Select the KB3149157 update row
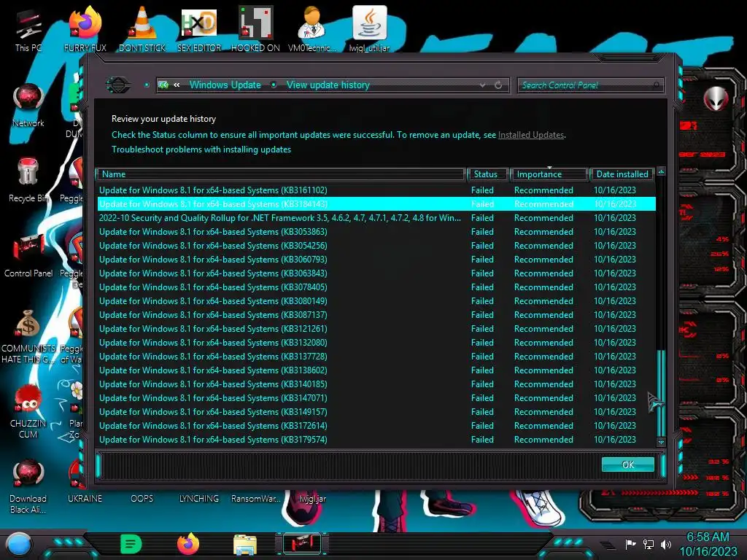This screenshot has height=560, width=747. [x=376, y=412]
